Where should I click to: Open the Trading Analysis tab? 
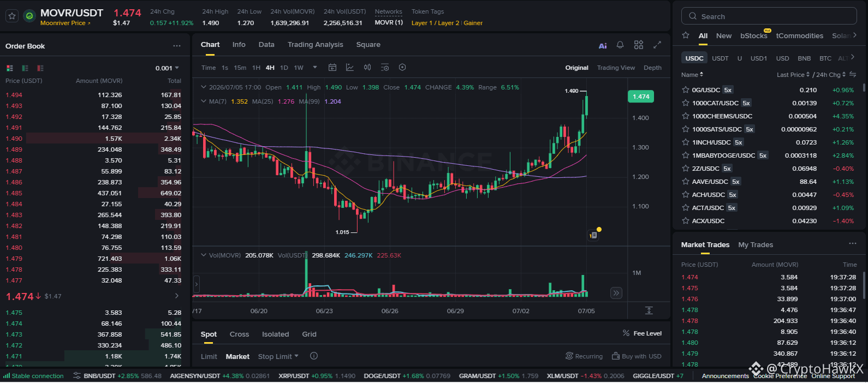316,45
